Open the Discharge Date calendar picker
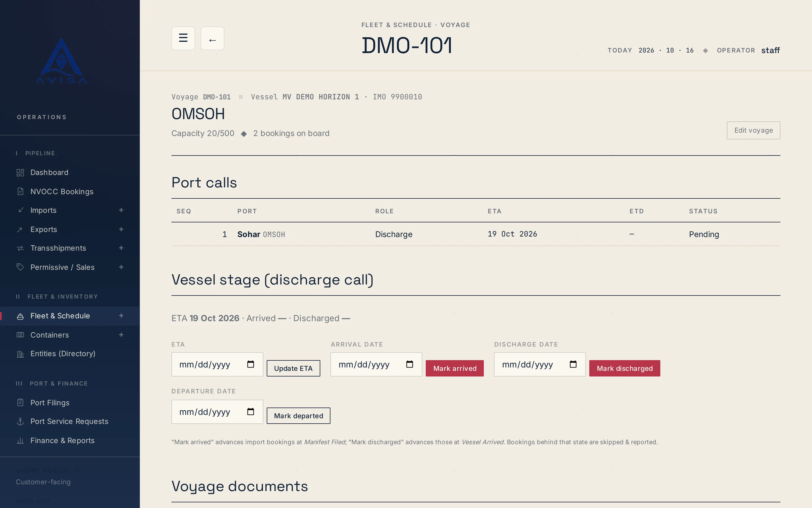 click(x=573, y=364)
